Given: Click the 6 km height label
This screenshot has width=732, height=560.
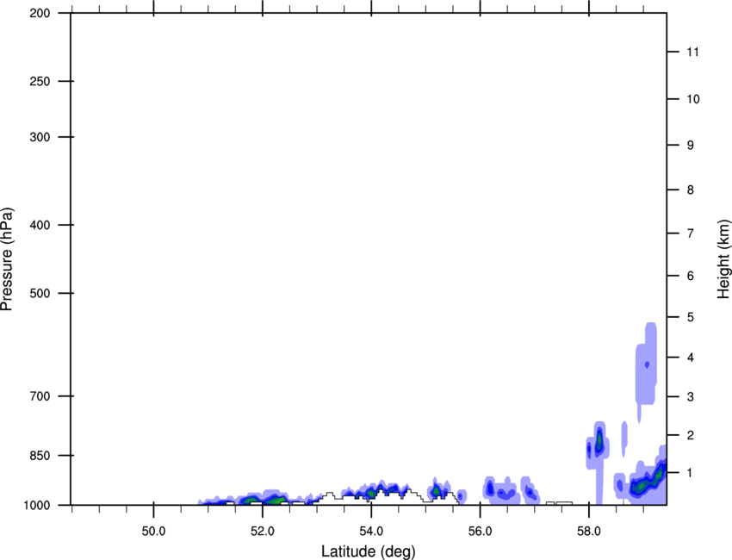Looking at the screenshot, I should pos(691,276).
